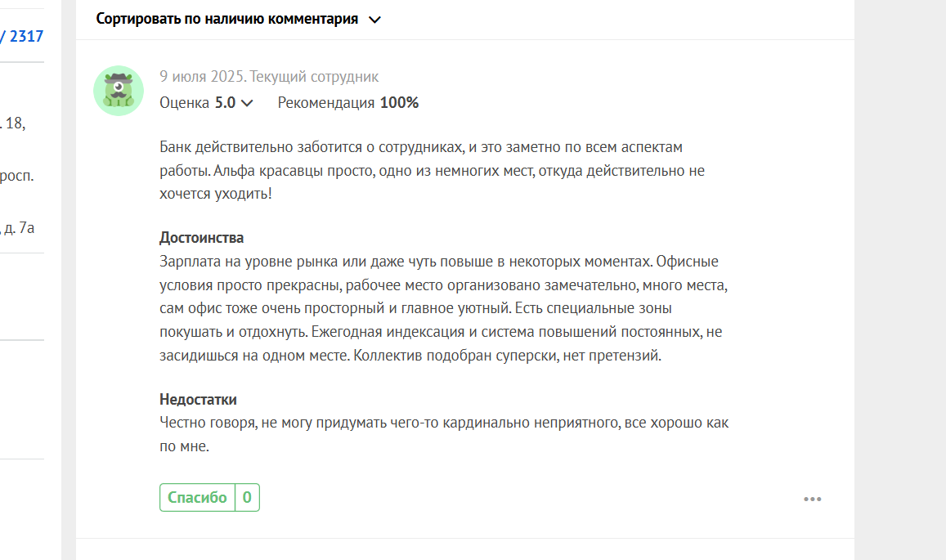Open the "/ 2317" link on the left

(x=22, y=36)
